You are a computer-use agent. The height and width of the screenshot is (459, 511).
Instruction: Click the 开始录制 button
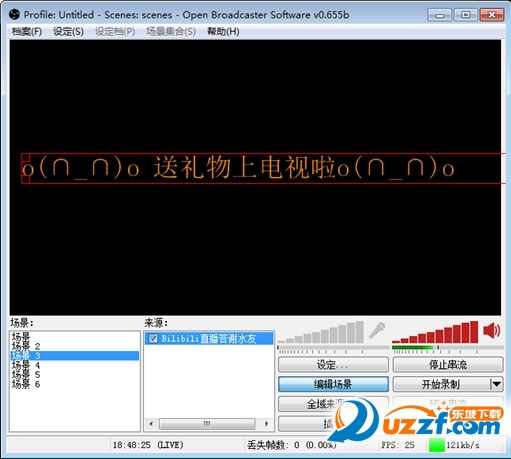441,384
